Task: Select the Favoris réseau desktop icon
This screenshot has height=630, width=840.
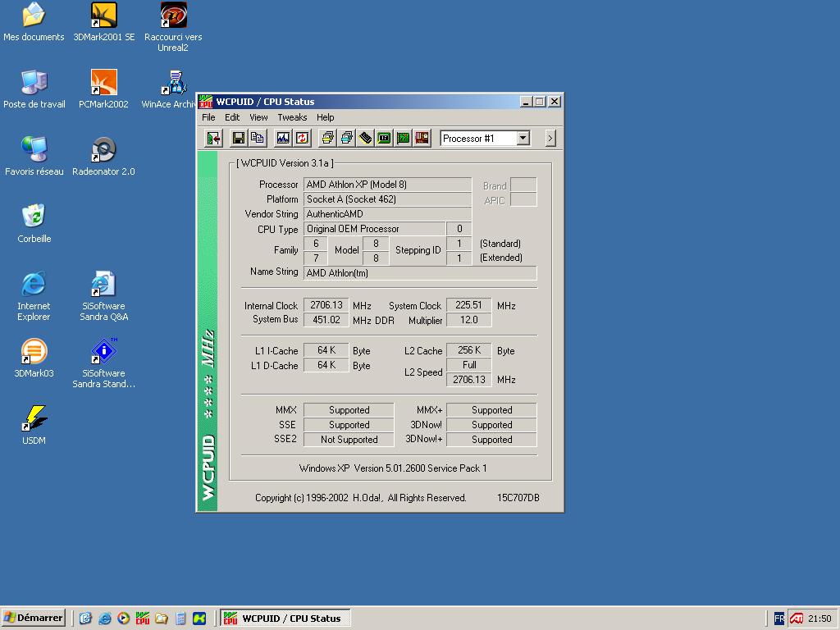Action: pos(34,157)
